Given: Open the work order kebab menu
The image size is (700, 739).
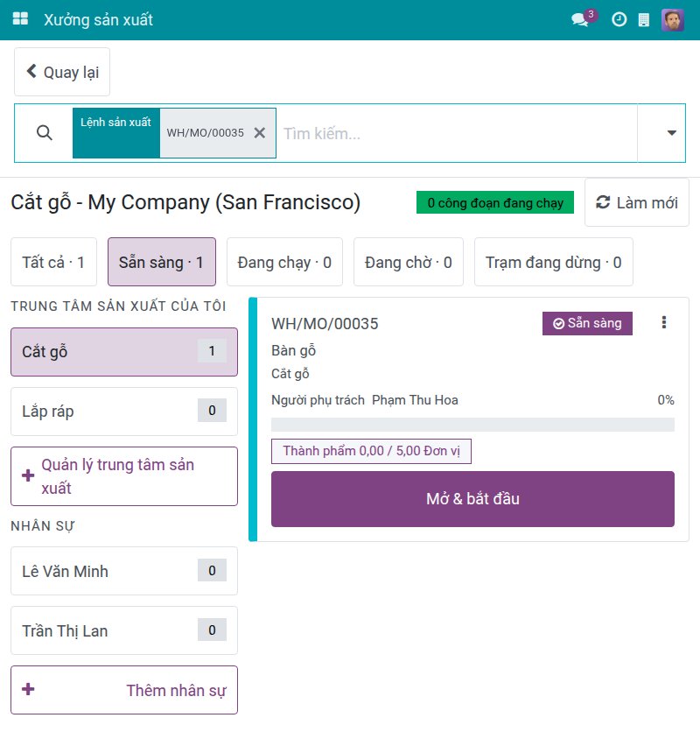Looking at the screenshot, I should pos(664,322).
